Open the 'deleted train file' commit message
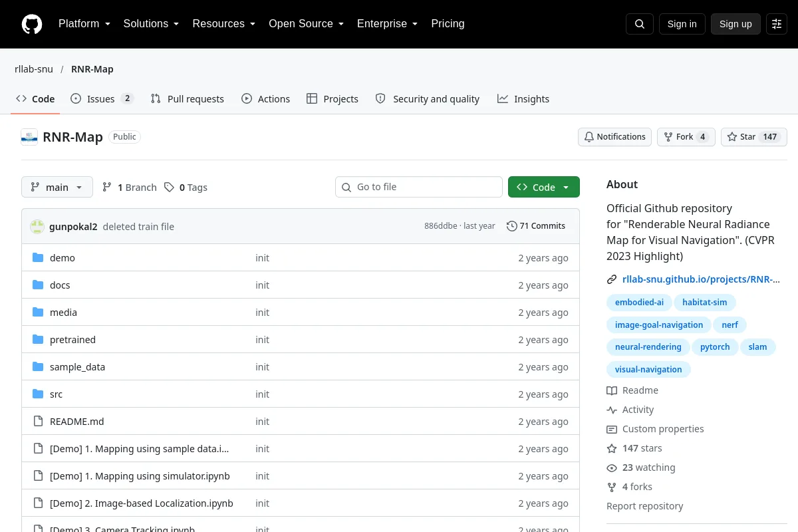Image resolution: width=798 pixels, height=532 pixels. point(138,227)
